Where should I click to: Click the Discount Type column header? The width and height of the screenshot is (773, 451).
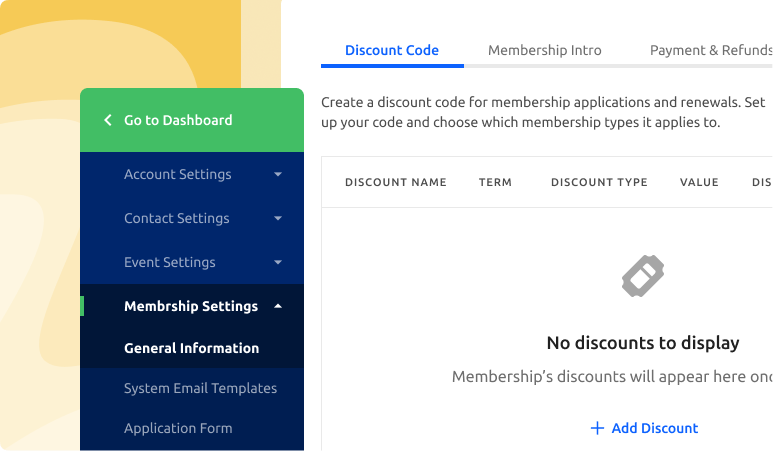(x=599, y=182)
